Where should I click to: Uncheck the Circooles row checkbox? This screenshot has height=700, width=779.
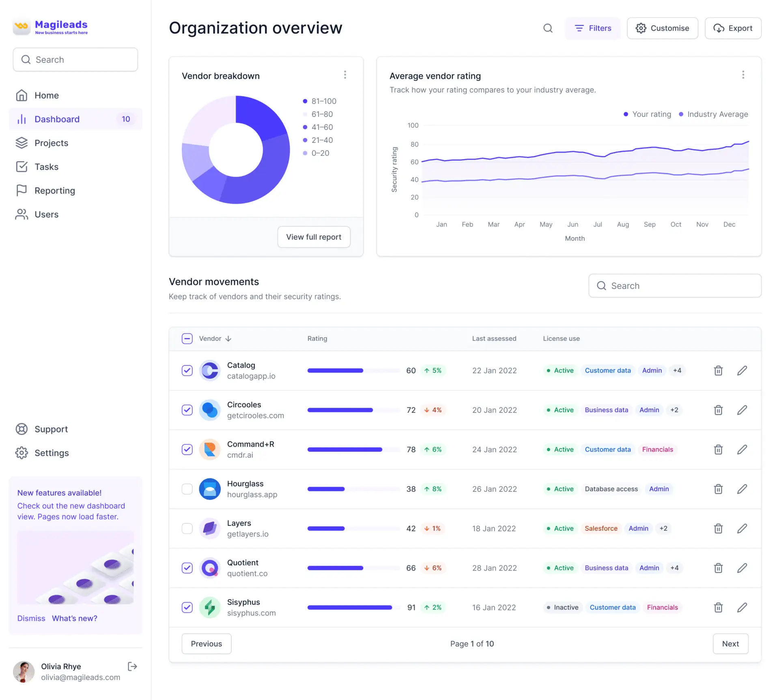[x=187, y=410]
